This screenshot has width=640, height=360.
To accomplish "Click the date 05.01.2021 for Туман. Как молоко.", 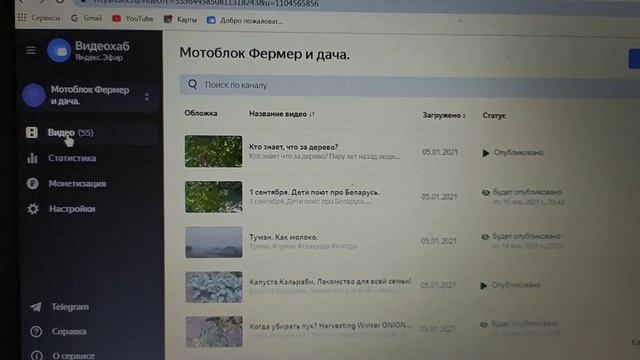I will pos(438,241).
